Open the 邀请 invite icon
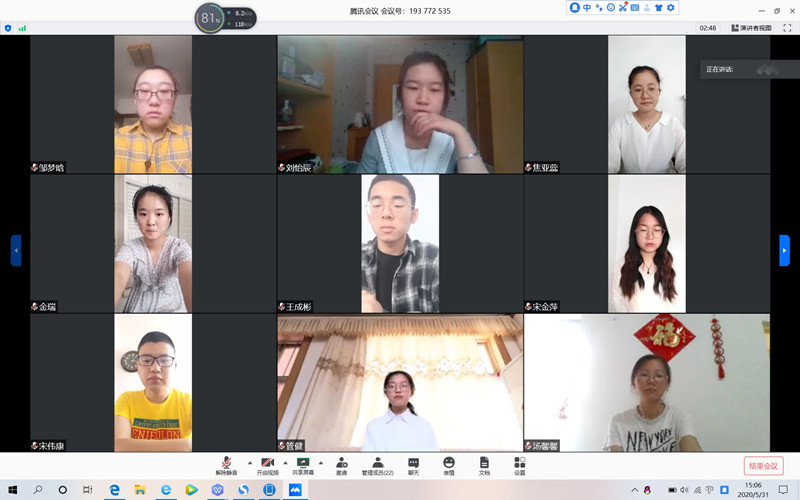800x500 pixels. click(342, 464)
